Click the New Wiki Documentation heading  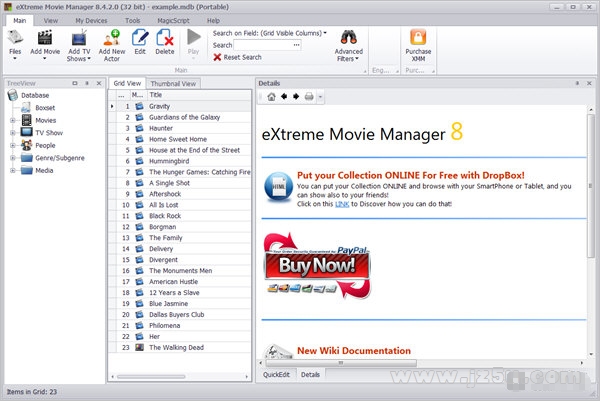pos(354,350)
